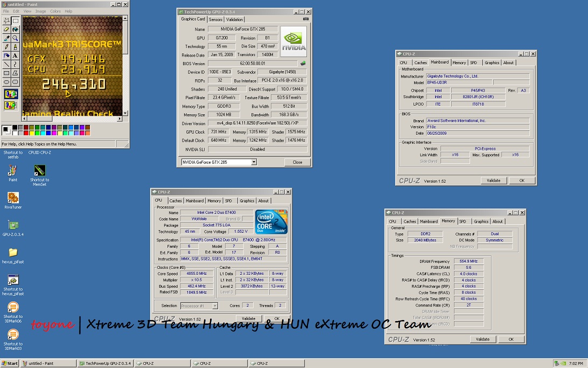Click the Start button on taskbar
Image resolution: width=588 pixels, height=368 pixels.
(x=10, y=363)
